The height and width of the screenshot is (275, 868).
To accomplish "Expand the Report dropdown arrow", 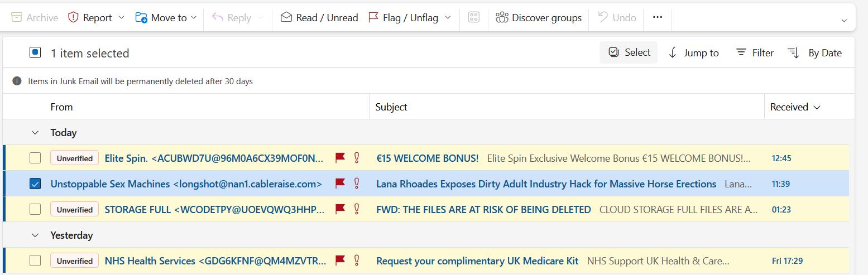I will tap(121, 17).
